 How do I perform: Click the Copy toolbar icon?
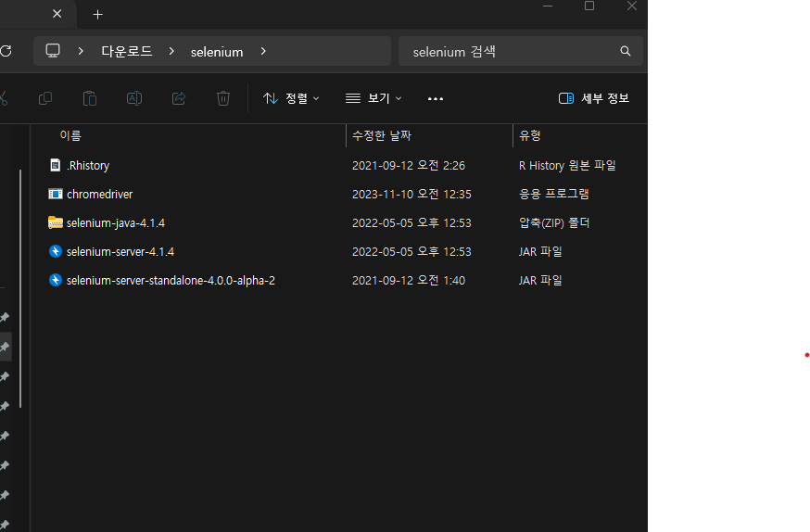click(x=45, y=98)
